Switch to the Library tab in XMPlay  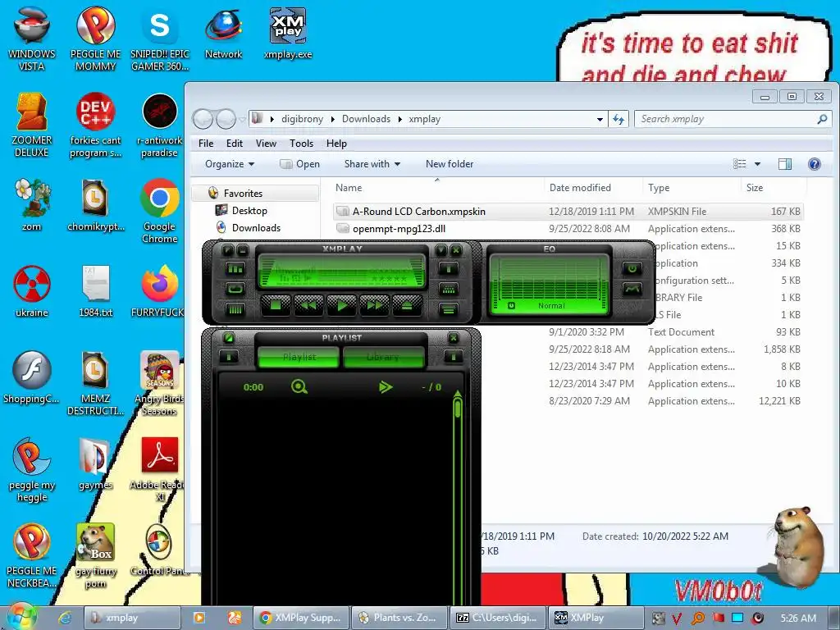383,357
